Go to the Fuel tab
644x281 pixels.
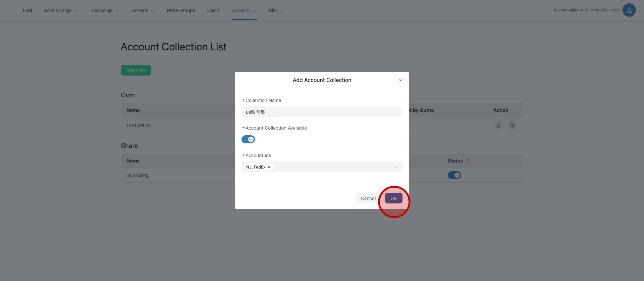click(27, 10)
